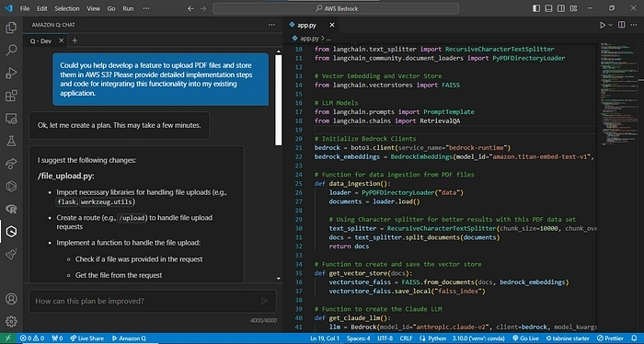This screenshot has width=644, height=344.
Task: Run Python file with play button
Action: [602, 25]
